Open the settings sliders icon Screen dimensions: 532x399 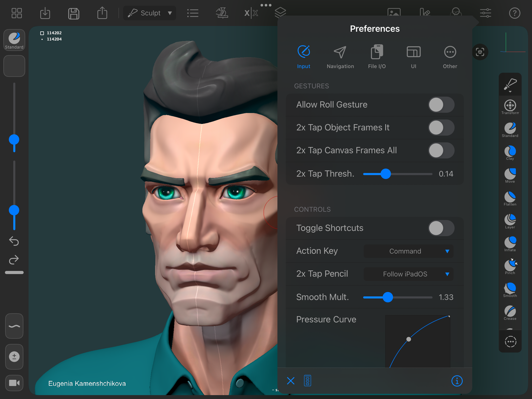[x=485, y=13]
